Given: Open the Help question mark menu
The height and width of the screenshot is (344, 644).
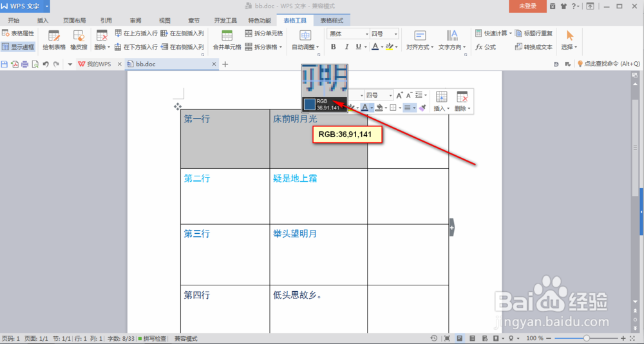Looking at the screenshot, I should pyautogui.click(x=575, y=6).
